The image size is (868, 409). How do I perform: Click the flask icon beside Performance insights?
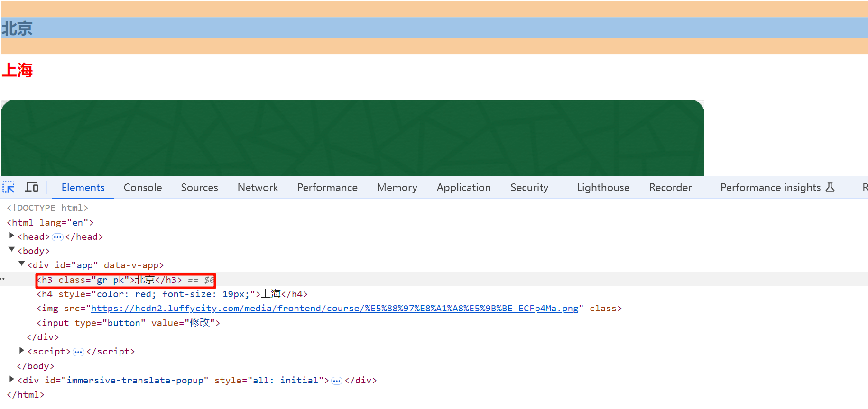coord(830,187)
